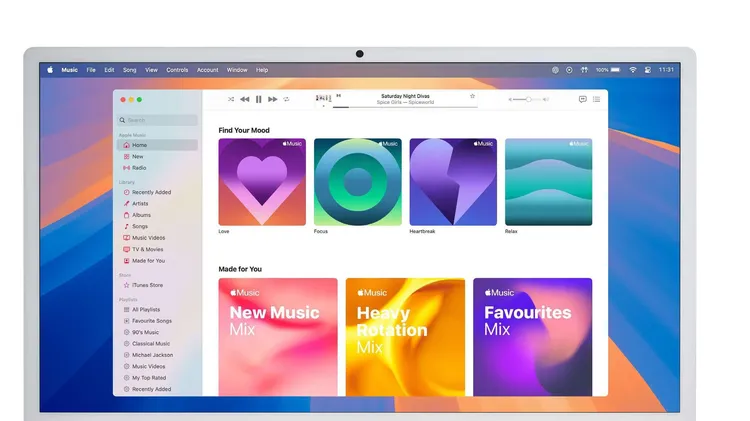Open the Song menu
This screenshot has height=421, width=750.
coord(130,70)
